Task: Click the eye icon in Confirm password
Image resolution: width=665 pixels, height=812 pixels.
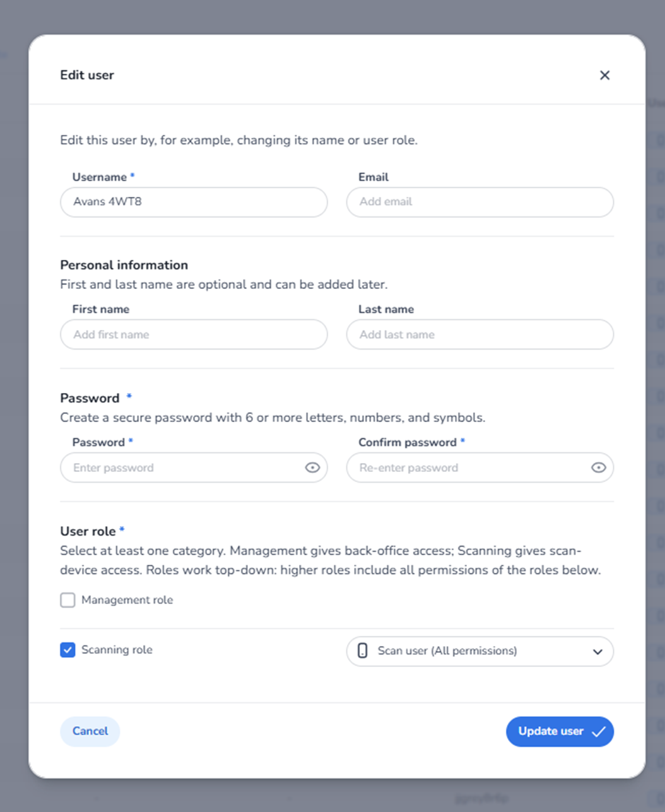Action: [598, 468]
